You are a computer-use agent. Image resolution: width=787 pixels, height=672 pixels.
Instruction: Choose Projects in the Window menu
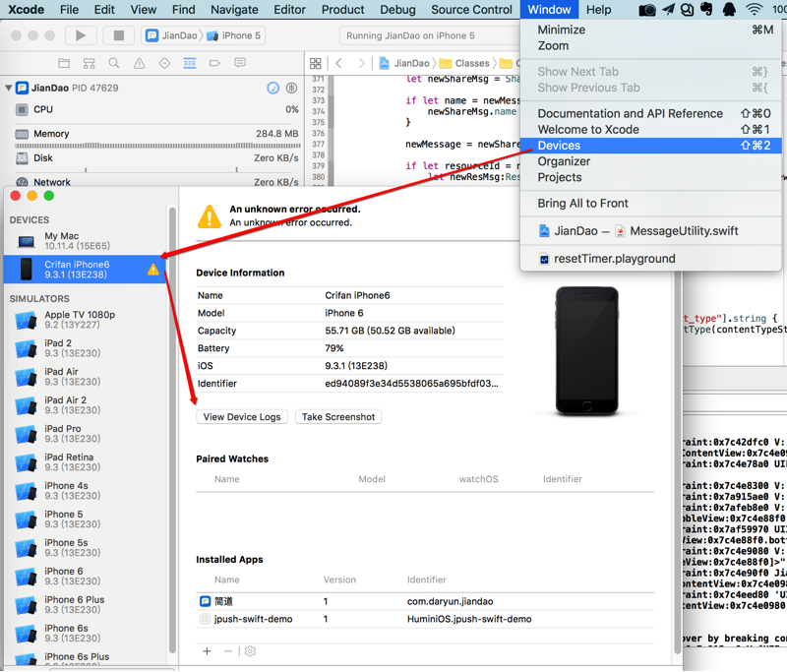[650, 178]
